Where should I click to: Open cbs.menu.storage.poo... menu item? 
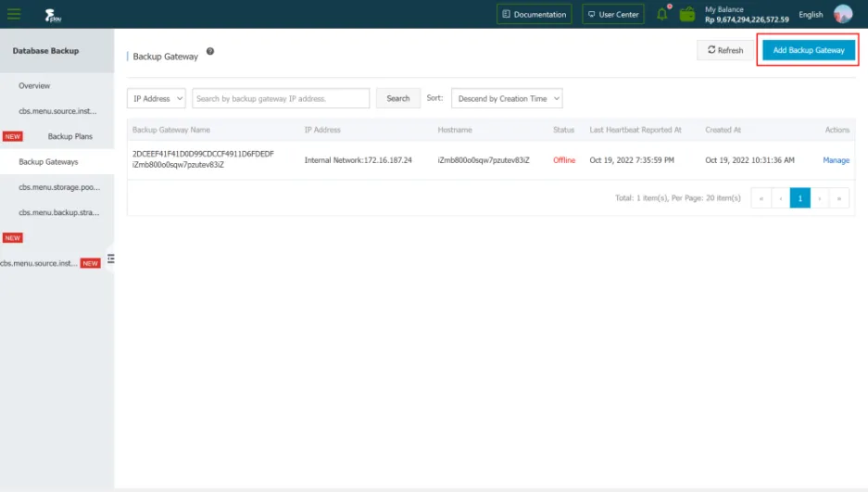pos(57,187)
